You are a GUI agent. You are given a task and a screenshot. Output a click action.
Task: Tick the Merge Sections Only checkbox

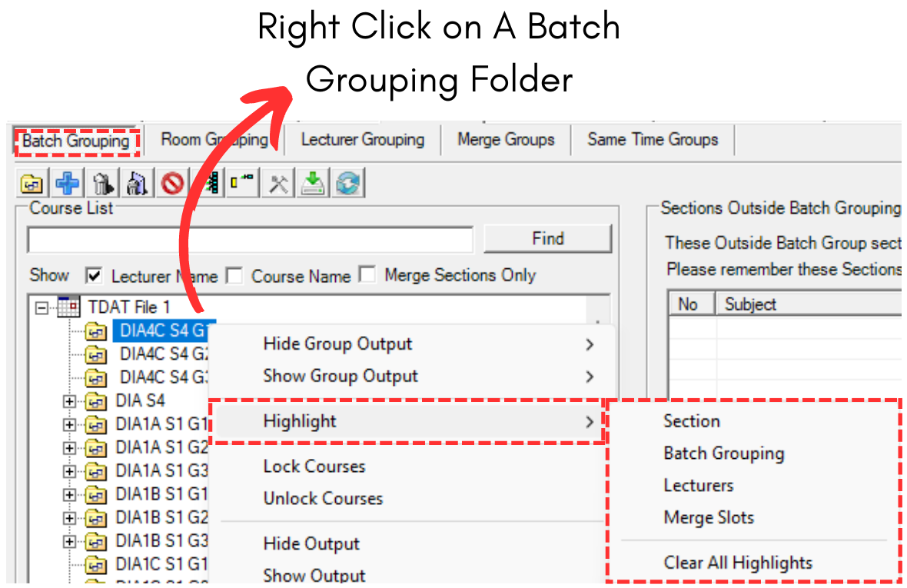click(x=368, y=275)
